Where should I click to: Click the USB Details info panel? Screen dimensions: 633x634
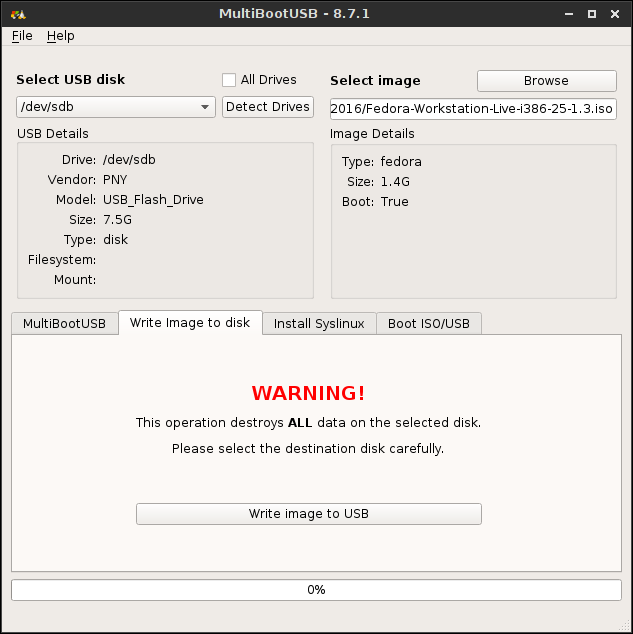[x=165, y=220]
